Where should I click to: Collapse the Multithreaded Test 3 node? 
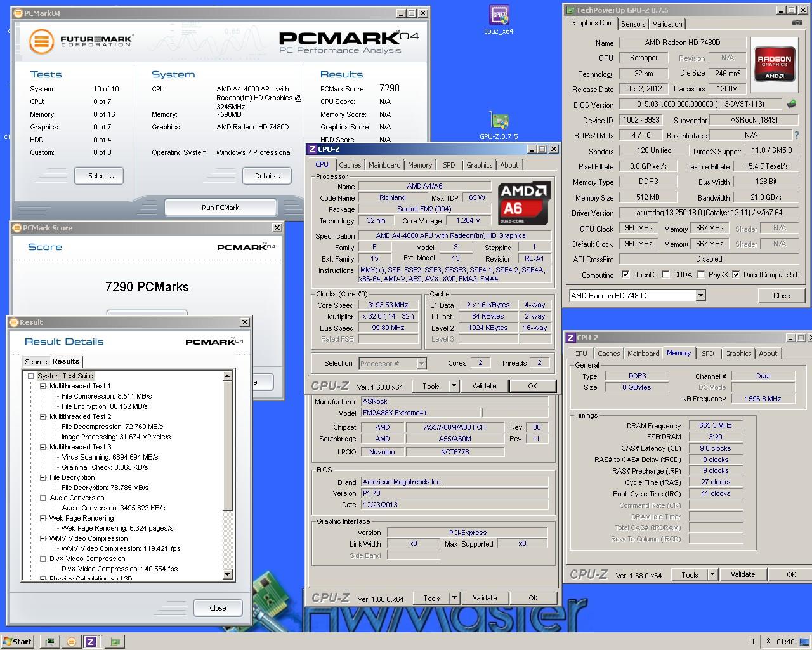(x=43, y=447)
